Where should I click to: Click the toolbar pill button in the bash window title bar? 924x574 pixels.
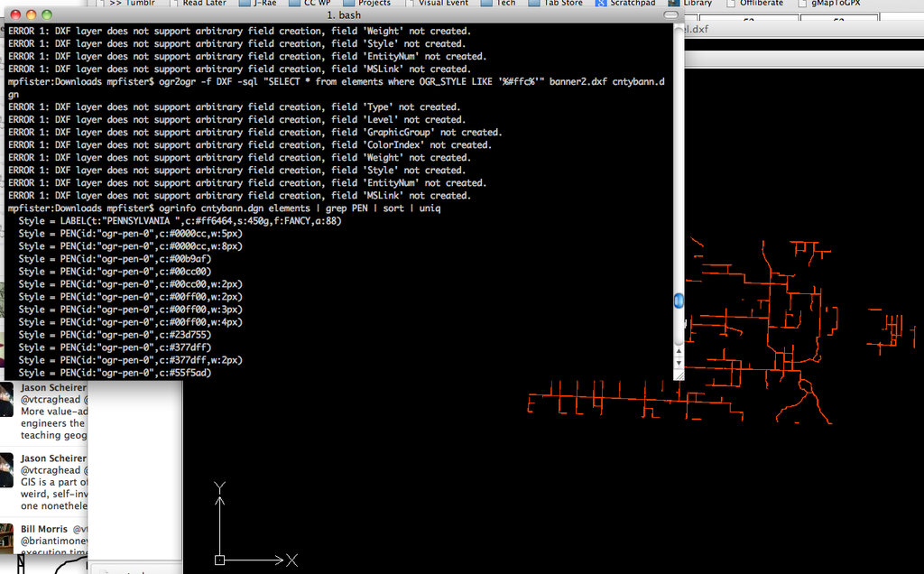[x=670, y=14]
